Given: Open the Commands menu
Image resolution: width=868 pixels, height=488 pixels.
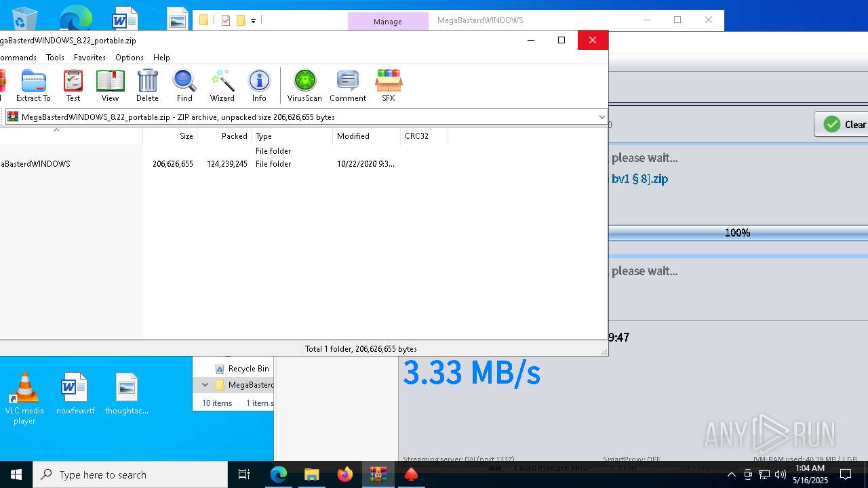Looking at the screenshot, I should (18, 58).
